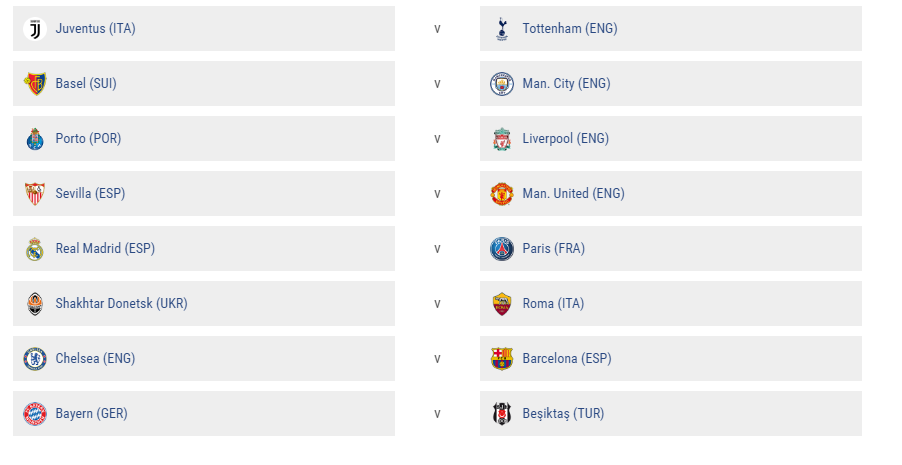Click the Liverpool club badge

click(502, 139)
